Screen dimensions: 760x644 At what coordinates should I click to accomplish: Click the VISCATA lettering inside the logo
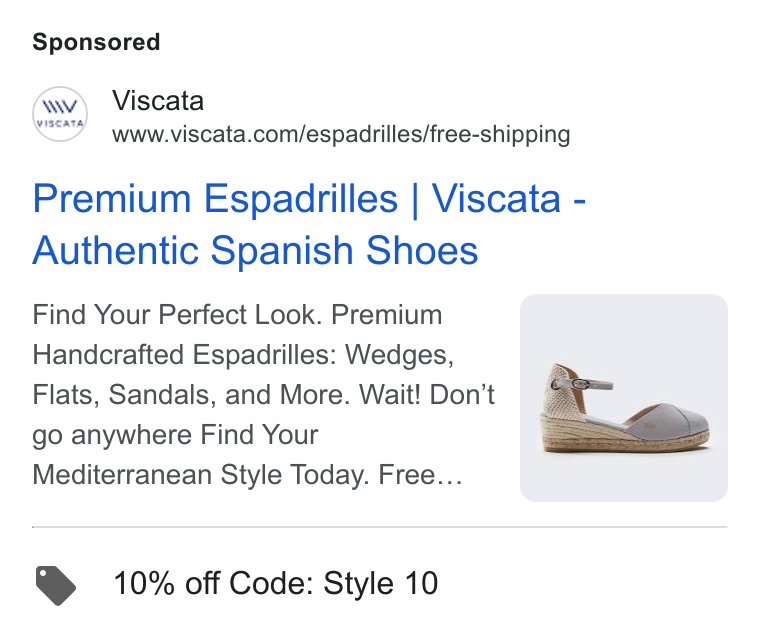coord(60,124)
